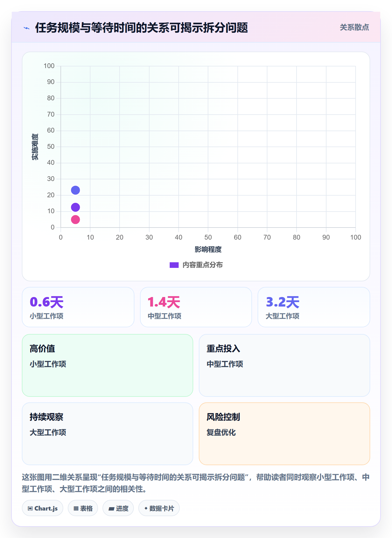The height and width of the screenshot is (538, 392).
Task: Select the 重点投入 quadrant card
Action: (x=284, y=365)
